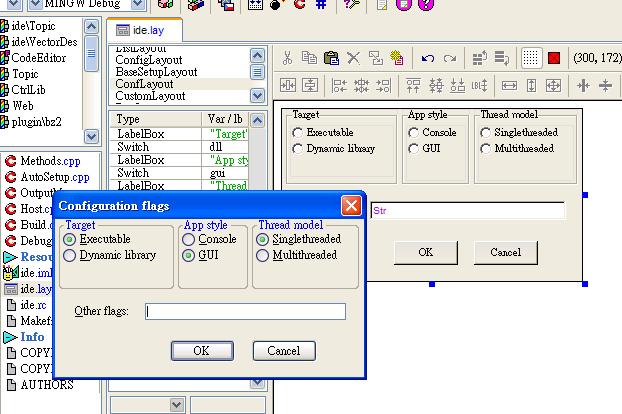Viewport: 622px width, 414px height.
Task: Select CustomLayout in the layout list
Action: [x=150, y=96]
